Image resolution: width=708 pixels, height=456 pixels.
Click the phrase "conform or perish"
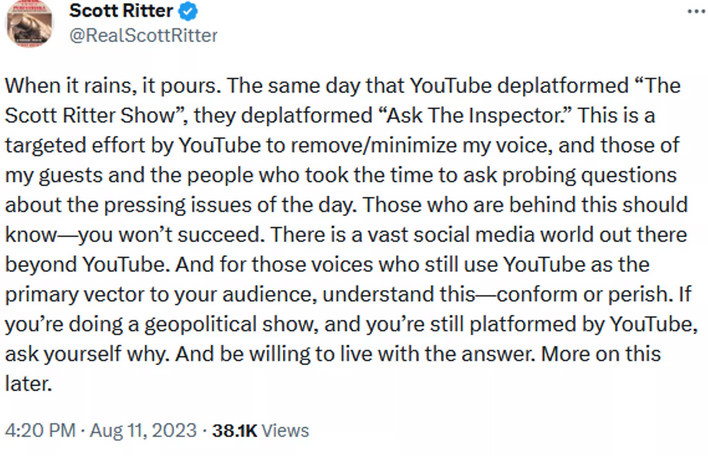pos(582,294)
